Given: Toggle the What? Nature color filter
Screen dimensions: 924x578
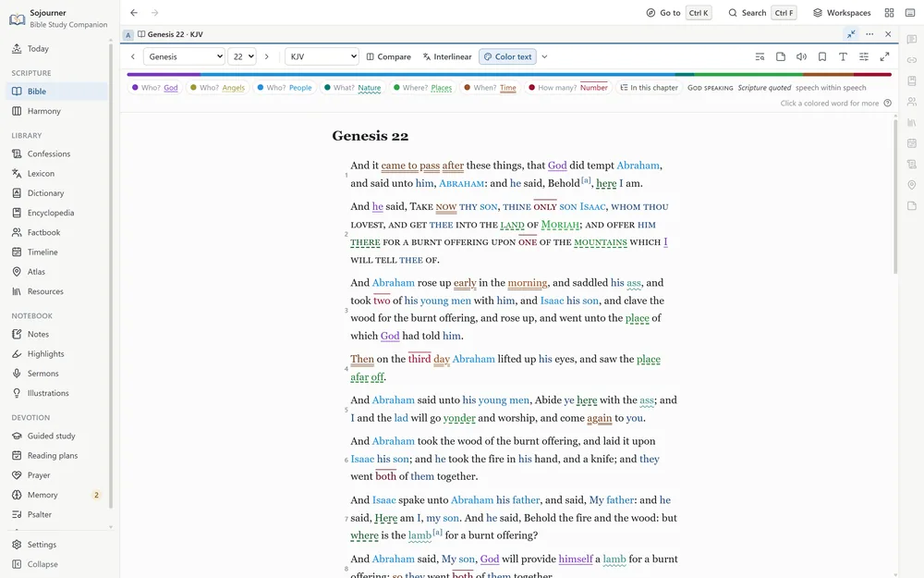Looking at the screenshot, I should pos(352,88).
